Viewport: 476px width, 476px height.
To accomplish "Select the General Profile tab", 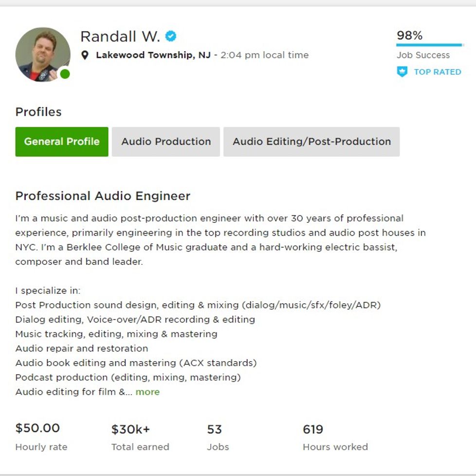I will click(62, 142).
